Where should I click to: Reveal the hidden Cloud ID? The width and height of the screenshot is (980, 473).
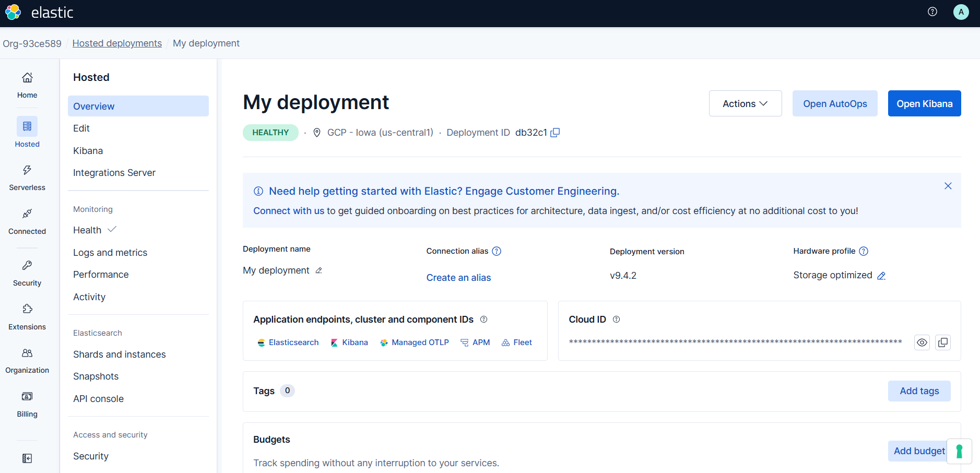pos(922,342)
